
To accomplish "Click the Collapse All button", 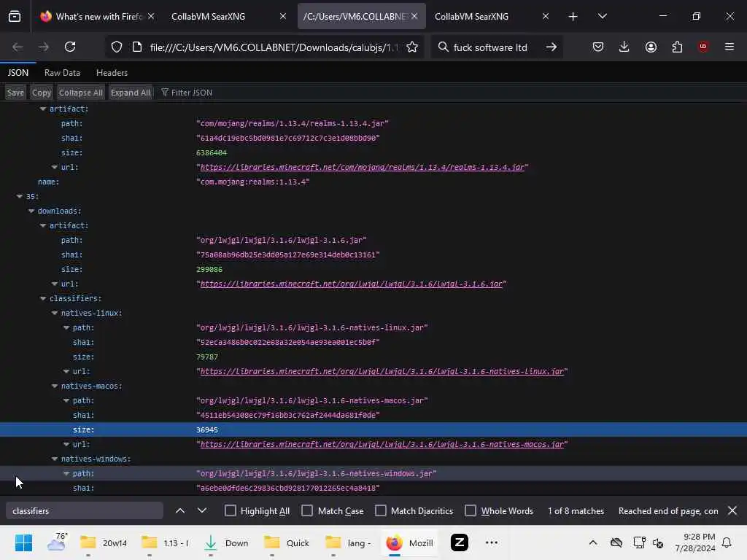I will pos(80,93).
